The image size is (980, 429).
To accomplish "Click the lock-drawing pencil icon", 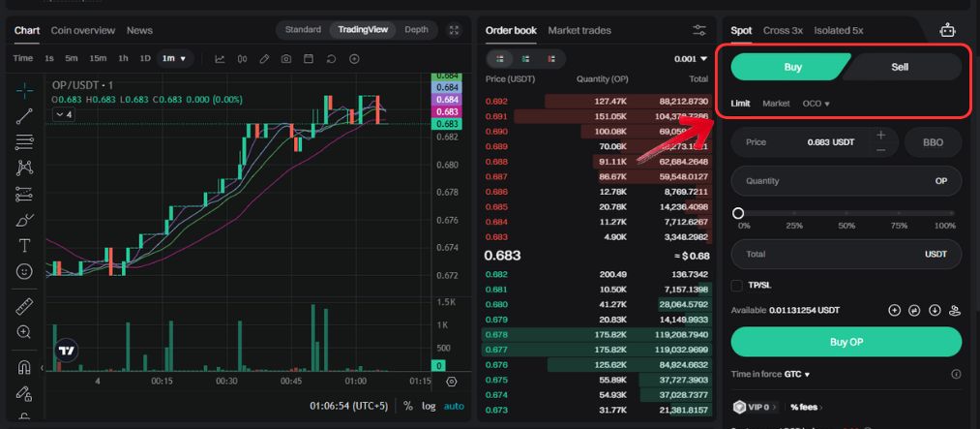I will pyautogui.click(x=24, y=393).
